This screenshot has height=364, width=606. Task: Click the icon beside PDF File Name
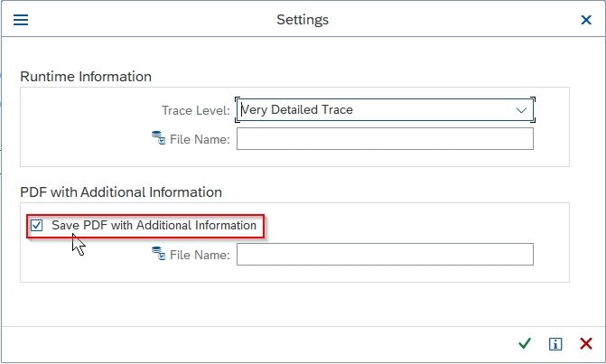[x=158, y=254]
